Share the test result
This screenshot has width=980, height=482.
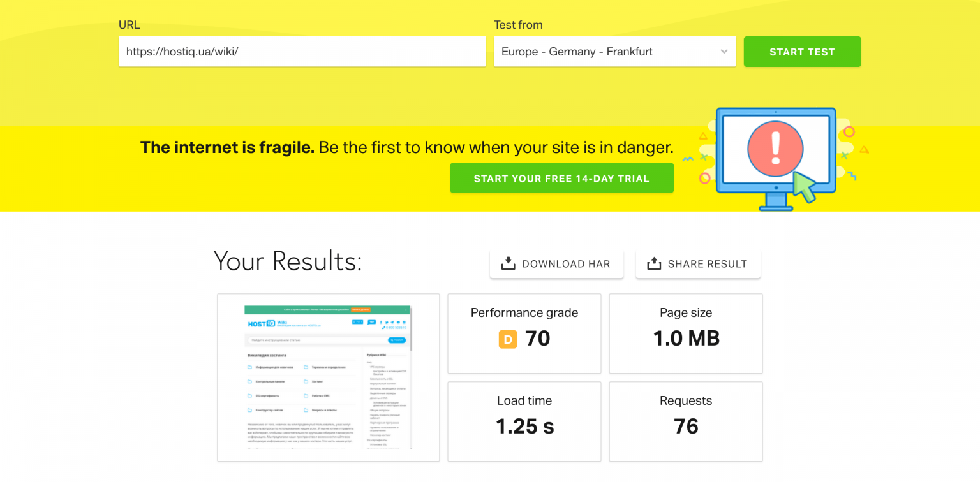click(x=698, y=264)
